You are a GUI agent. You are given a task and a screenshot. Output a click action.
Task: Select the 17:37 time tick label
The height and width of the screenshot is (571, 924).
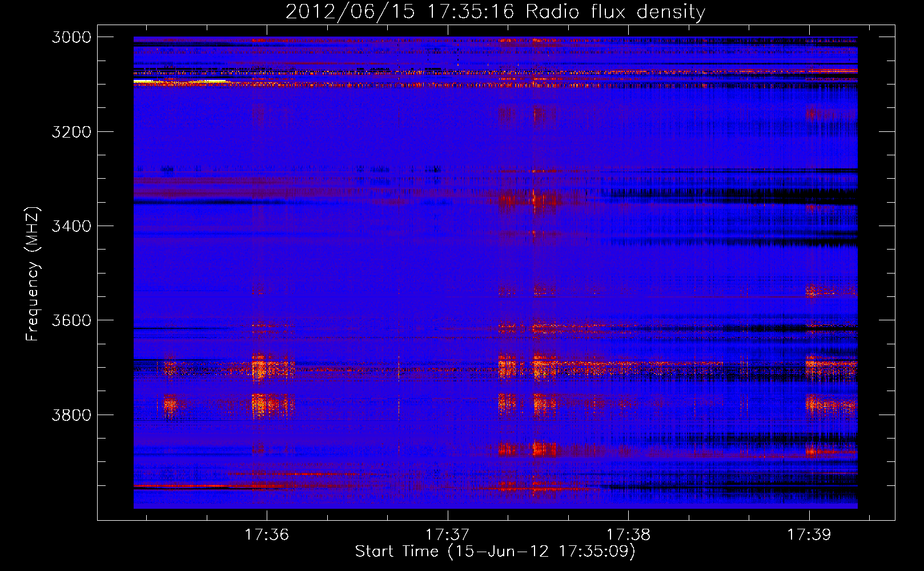447,534
